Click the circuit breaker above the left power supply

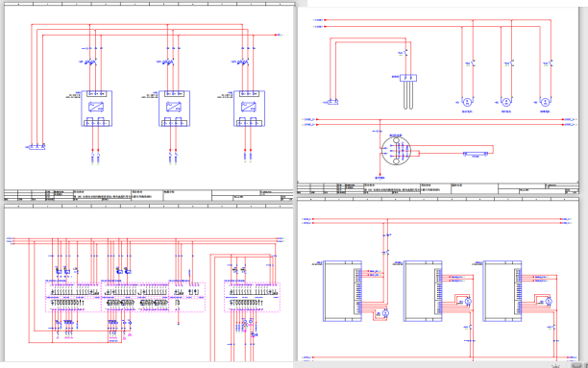90,61
